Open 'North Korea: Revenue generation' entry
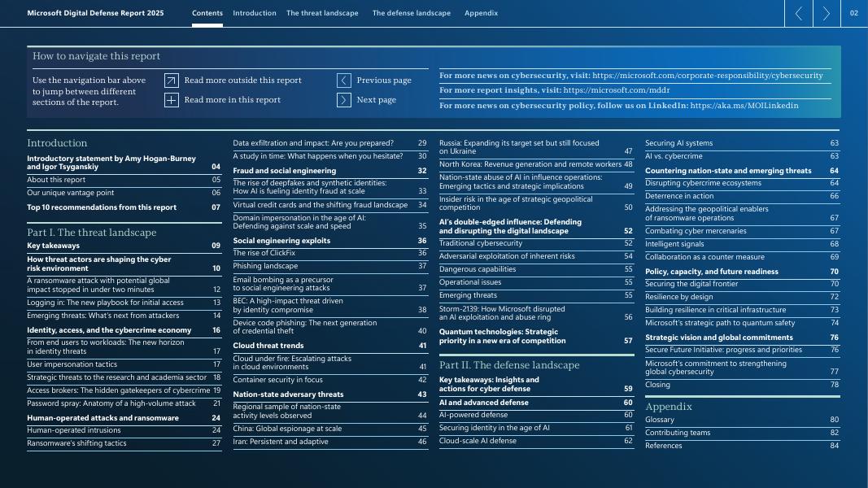 click(536, 165)
